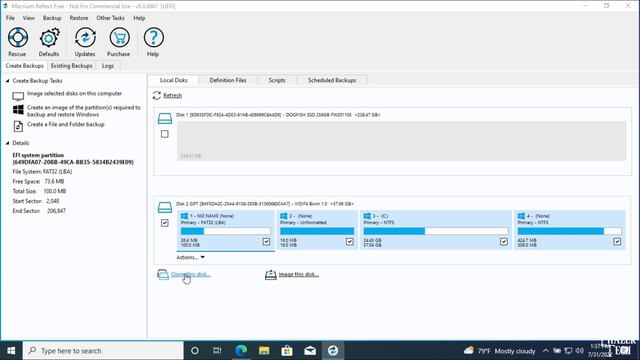Uncheck partition 1 NO NAME checkbox
640x360 pixels.
pos(266,242)
